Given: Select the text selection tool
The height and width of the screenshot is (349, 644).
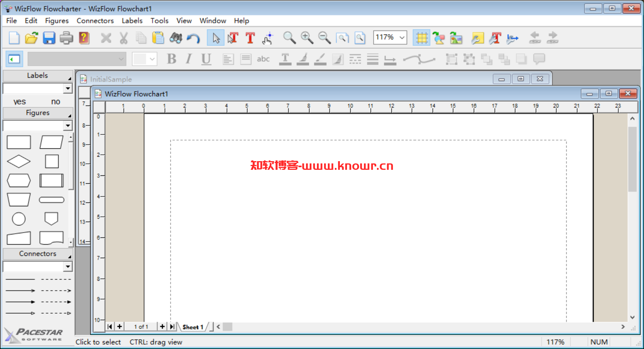Looking at the screenshot, I should coord(233,38).
